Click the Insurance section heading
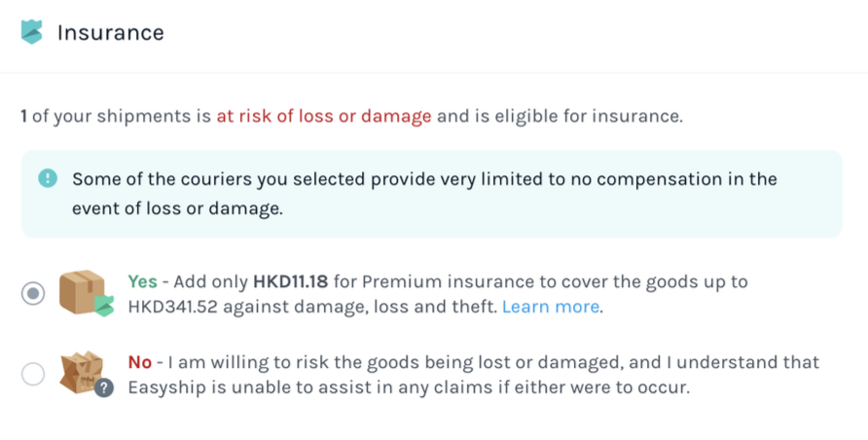The height and width of the screenshot is (440, 868). (x=110, y=32)
